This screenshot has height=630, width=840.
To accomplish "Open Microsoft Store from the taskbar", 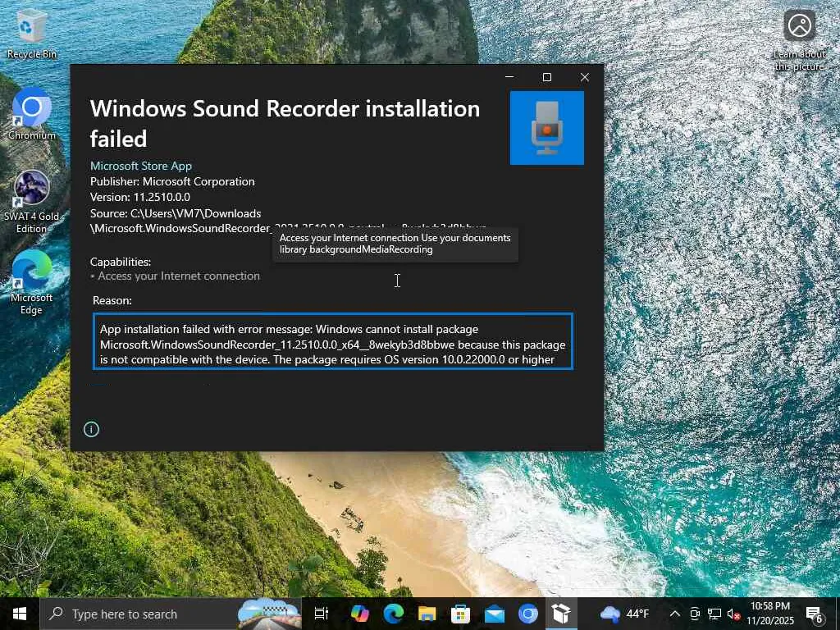I will click(460, 614).
